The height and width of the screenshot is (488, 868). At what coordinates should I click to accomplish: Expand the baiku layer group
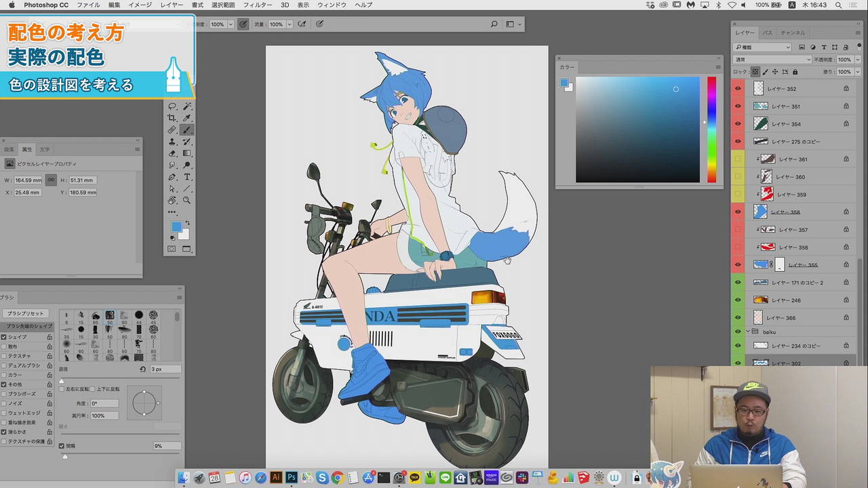(747, 332)
